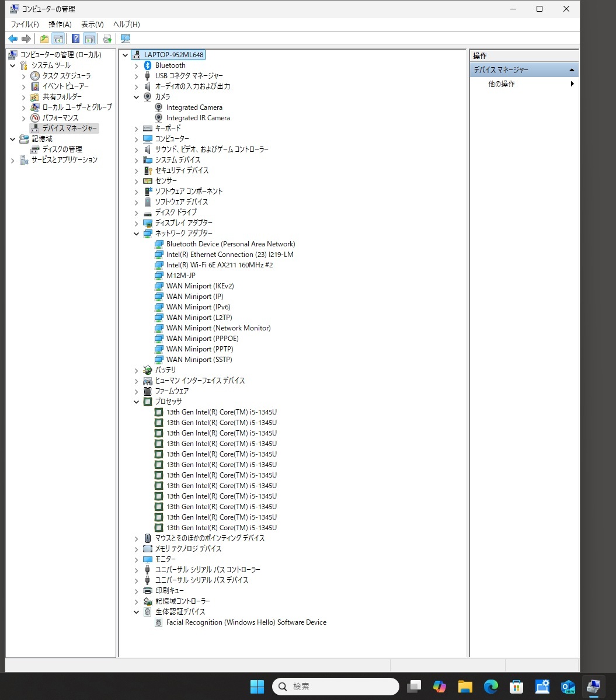
Task: Open Microsoft Store from the taskbar
Action: [x=517, y=687]
